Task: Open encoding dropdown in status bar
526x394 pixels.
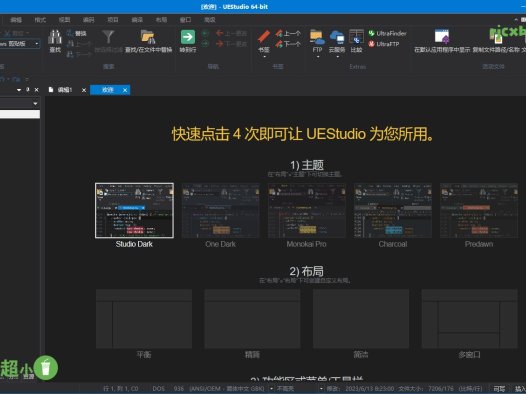Action: point(271,389)
